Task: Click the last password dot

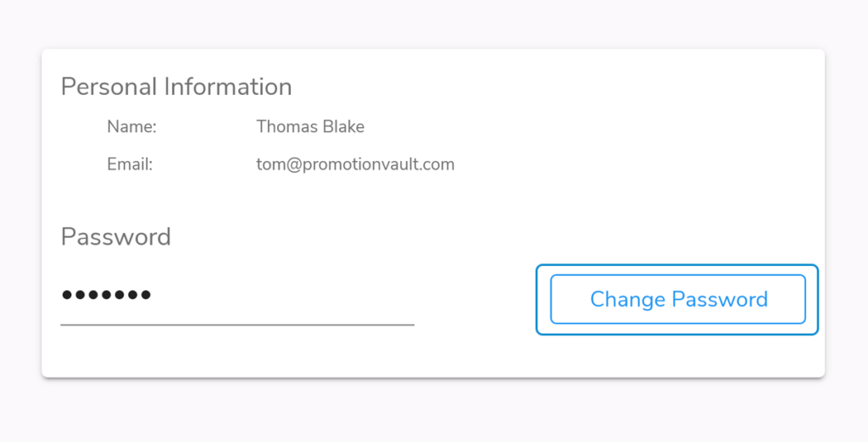Action: pyautogui.click(x=146, y=295)
